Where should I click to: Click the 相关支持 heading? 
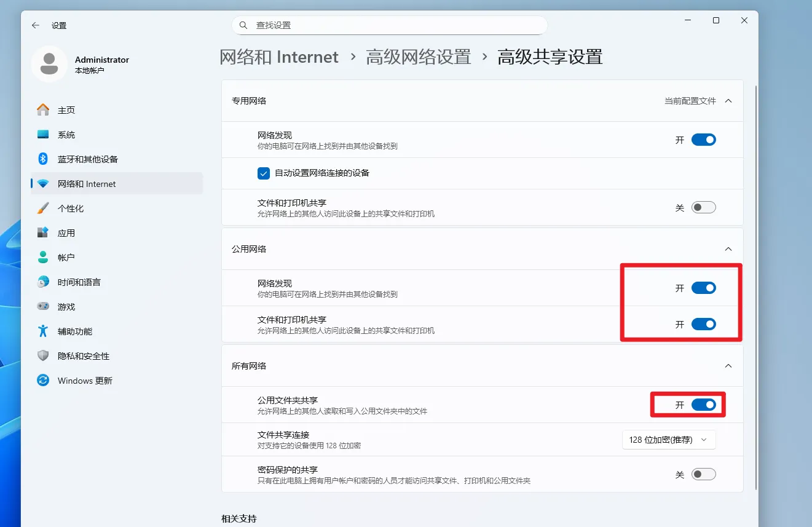(239, 519)
